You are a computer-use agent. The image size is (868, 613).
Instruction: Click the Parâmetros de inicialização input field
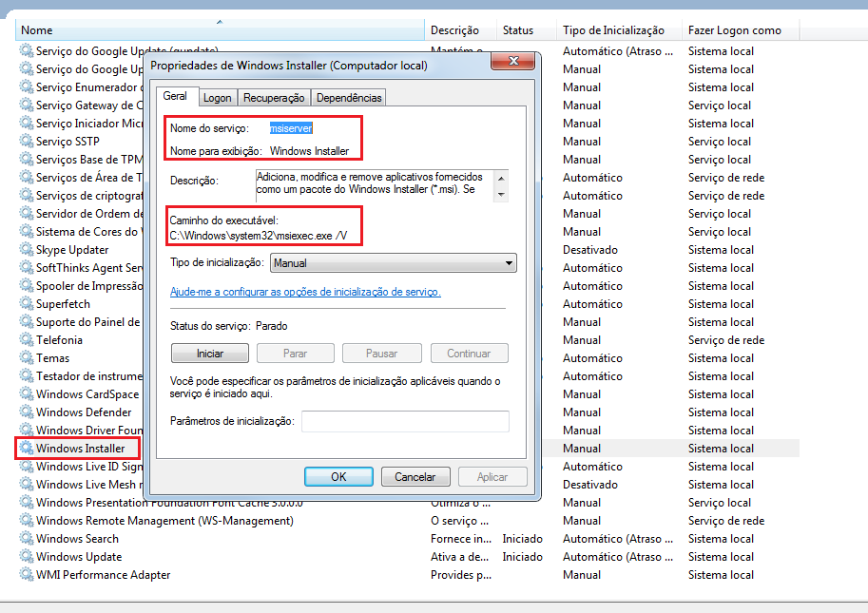(405, 421)
